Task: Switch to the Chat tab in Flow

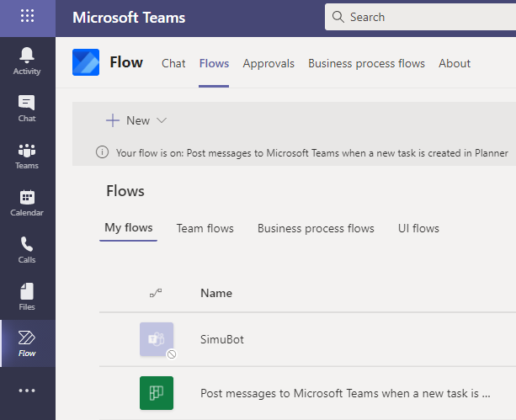Action: pos(173,63)
